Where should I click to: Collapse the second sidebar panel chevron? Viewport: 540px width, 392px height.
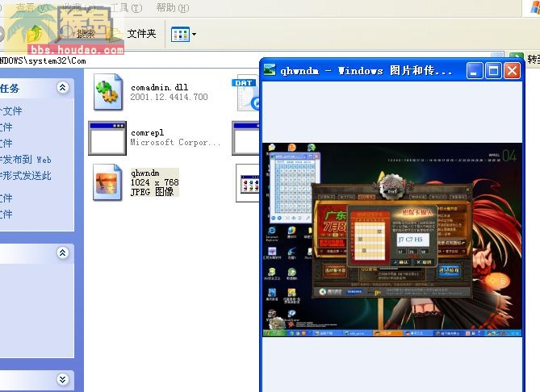coord(63,253)
